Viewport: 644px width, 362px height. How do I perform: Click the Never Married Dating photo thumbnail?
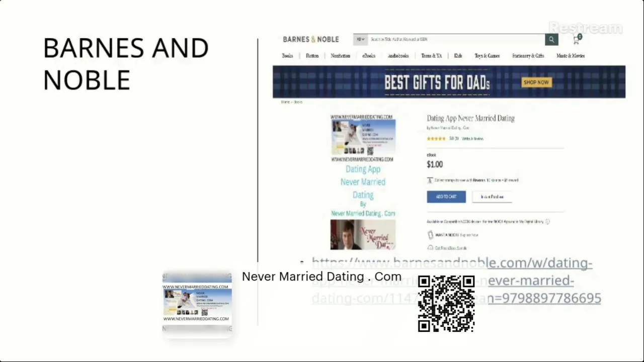point(363,235)
